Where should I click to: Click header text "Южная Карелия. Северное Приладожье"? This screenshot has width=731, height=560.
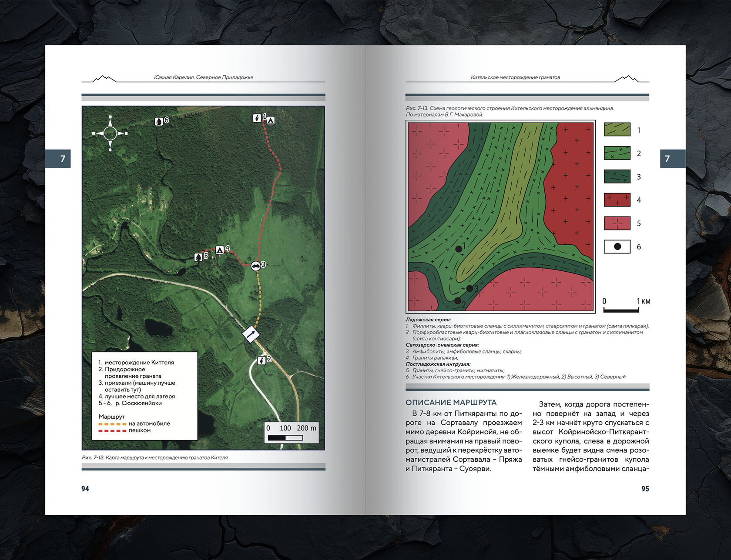[204, 77]
